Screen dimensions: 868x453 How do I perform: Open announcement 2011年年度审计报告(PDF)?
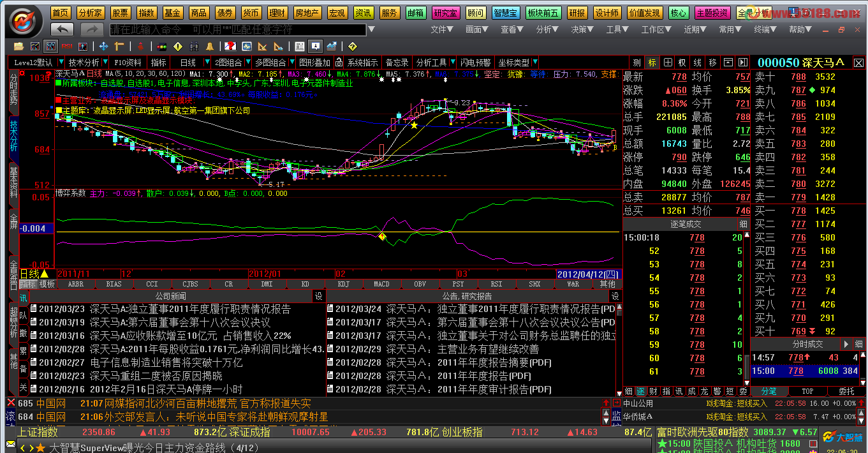point(494,389)
